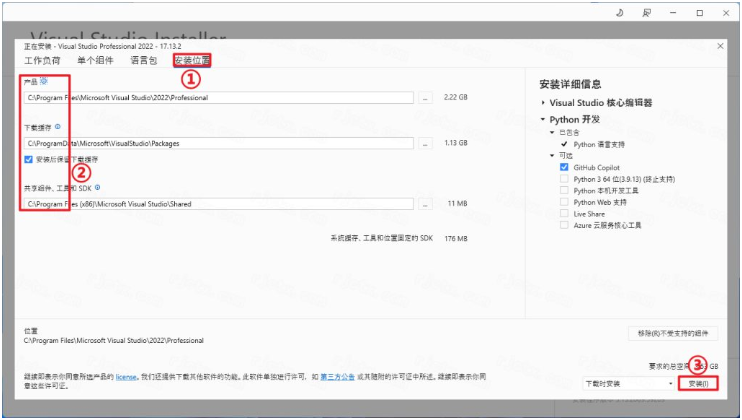Click the shared components path field
742x420 pixels.
(219, 204)
